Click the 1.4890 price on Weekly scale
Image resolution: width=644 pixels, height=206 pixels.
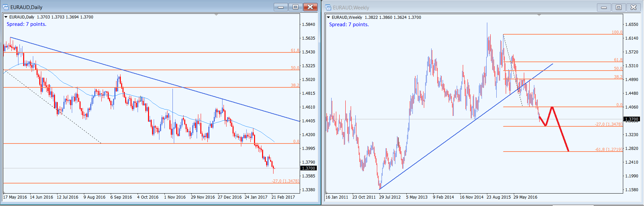[632, 80]
